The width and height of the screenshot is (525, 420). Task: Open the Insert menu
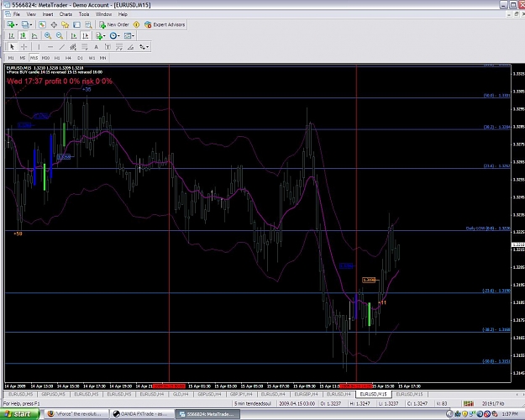48,14
